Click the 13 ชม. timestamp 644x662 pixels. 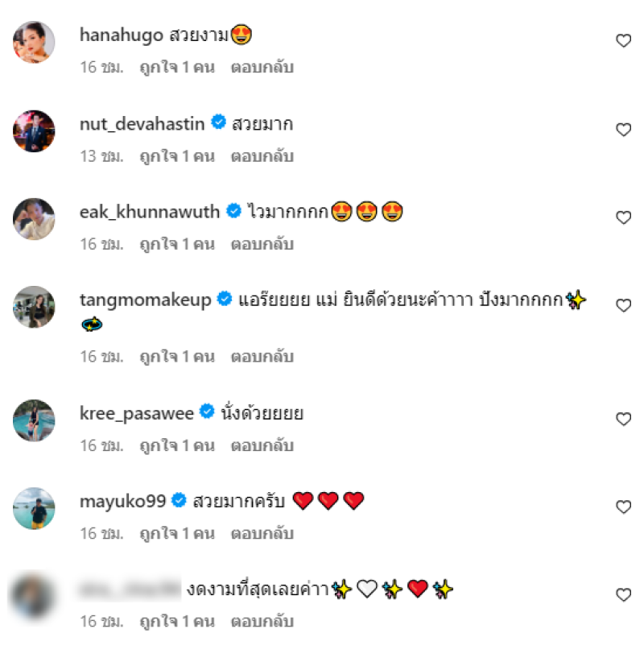101,156
